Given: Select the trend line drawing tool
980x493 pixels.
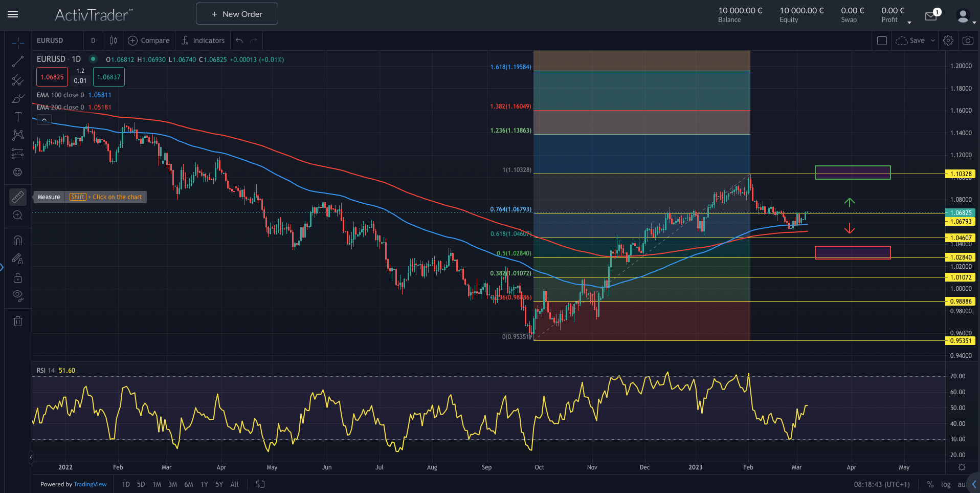Looking at the screenshot, I should pos(18,61).
